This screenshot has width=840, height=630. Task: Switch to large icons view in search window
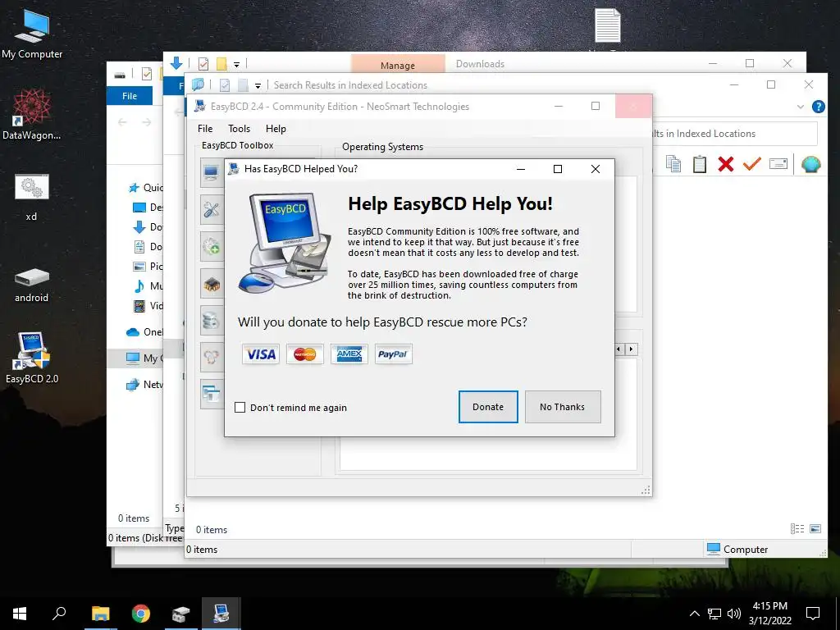click(x=815, y=529)
